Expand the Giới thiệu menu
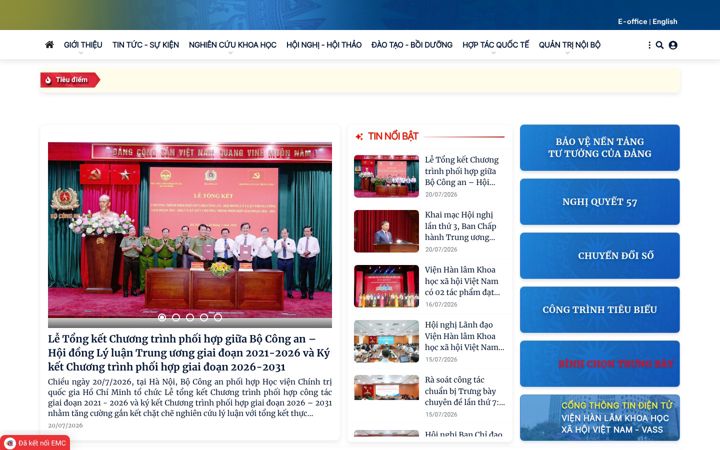 coord(83,45)
